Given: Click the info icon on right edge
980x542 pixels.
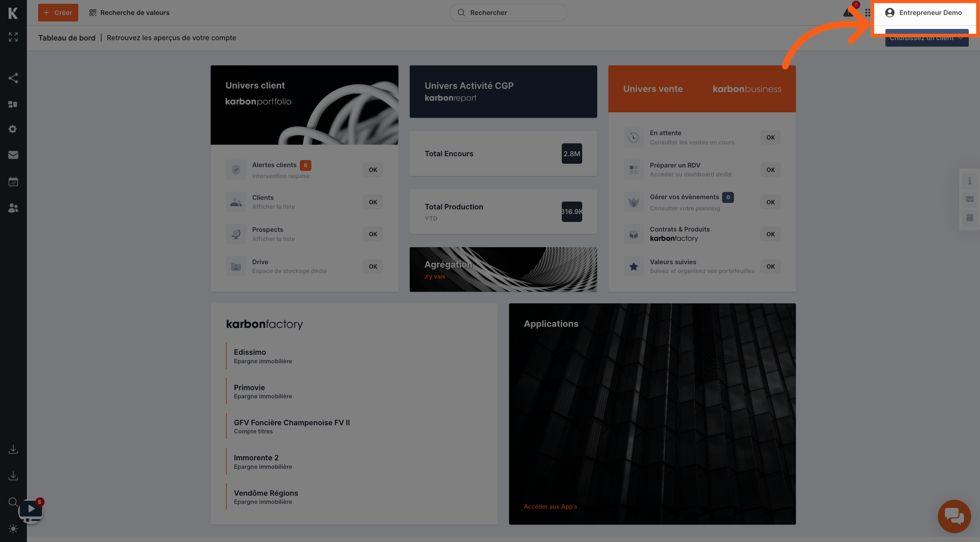Looking at the screenshot, I should [970, 180].
